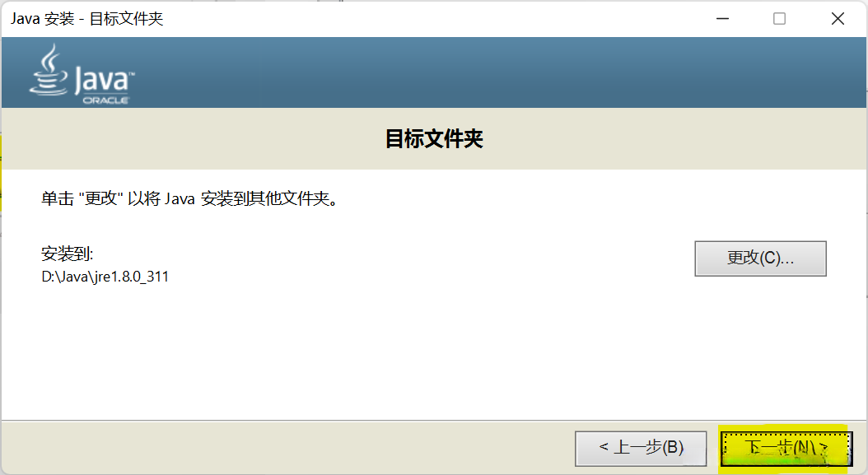Click the instruction text about 更改
868x475 pixels.
pyautogui.click(x=189, y=198)
